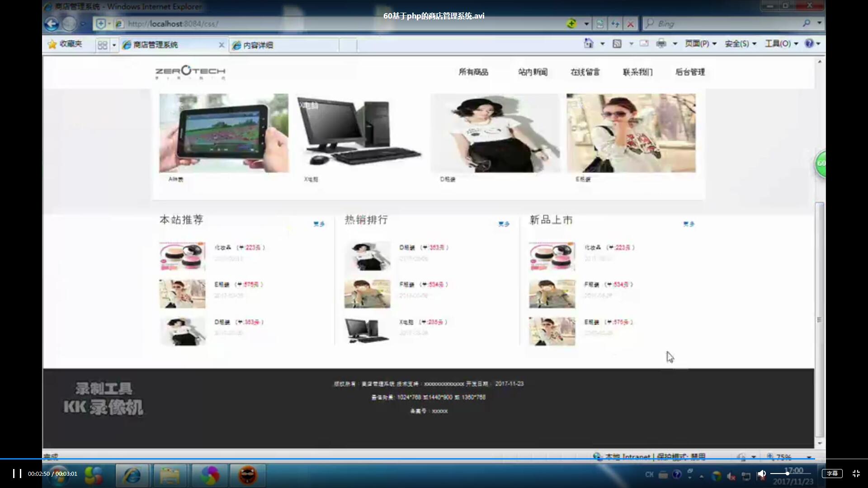The image size is (868, 488).
Task: Stop page loading with red X
Action: [x=630, y=23]
